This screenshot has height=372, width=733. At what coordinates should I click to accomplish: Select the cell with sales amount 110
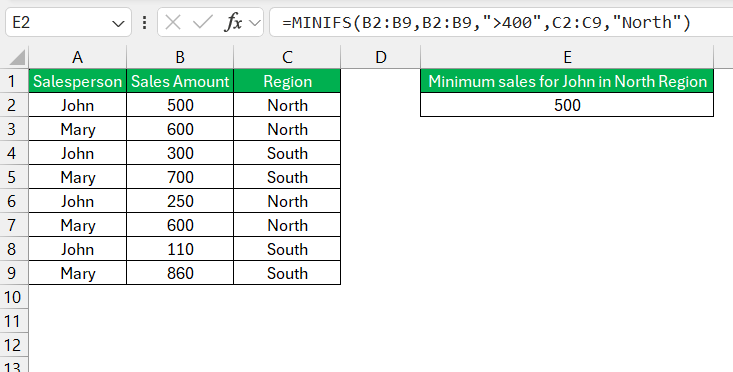180,249
